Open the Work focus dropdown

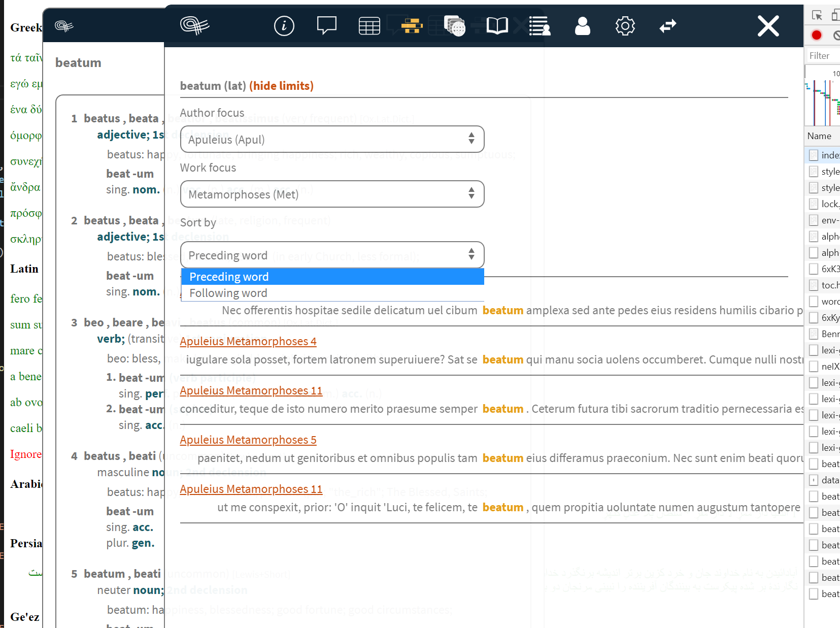[x=332, y=194]
